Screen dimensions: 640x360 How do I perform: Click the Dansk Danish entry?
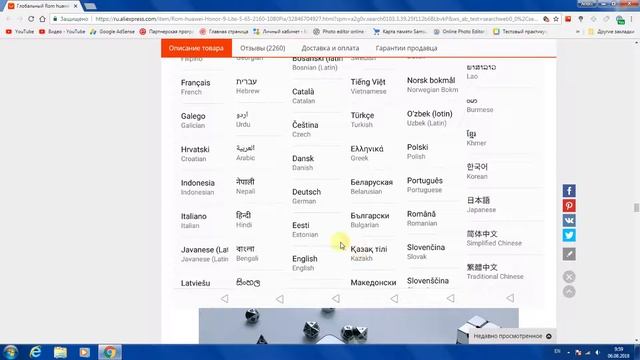point(303,162)
